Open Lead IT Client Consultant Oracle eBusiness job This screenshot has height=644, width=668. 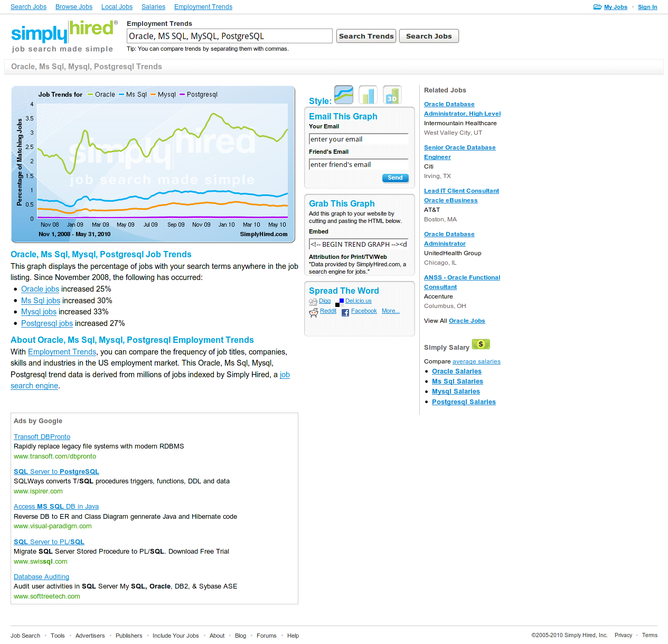(x=461, y=195)
